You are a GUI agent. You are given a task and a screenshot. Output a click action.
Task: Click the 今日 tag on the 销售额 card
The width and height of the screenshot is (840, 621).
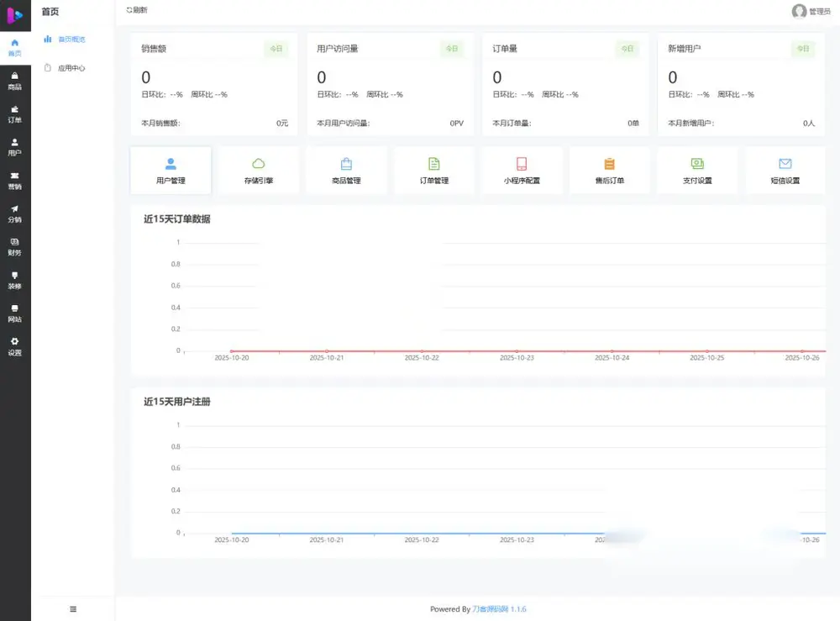276,49
